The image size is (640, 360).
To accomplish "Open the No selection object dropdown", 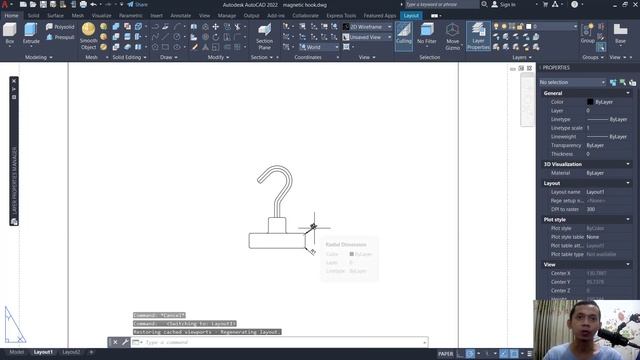I will 572,82.
